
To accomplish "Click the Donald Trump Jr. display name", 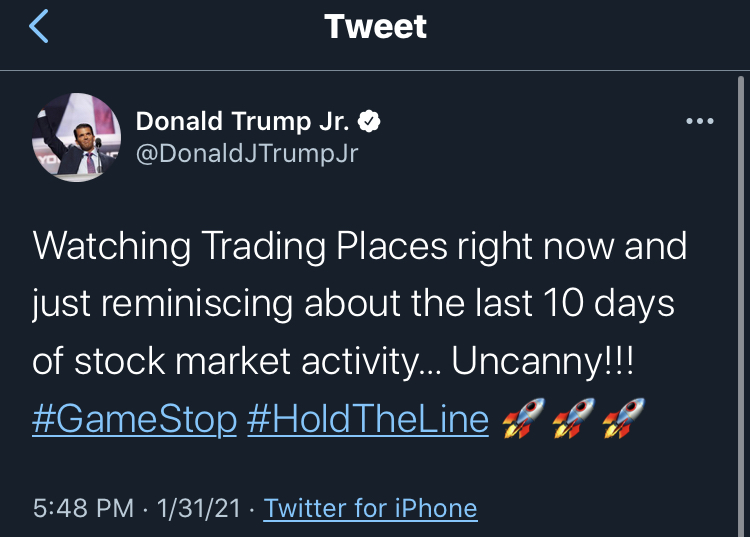I will (x=243, y=122).
